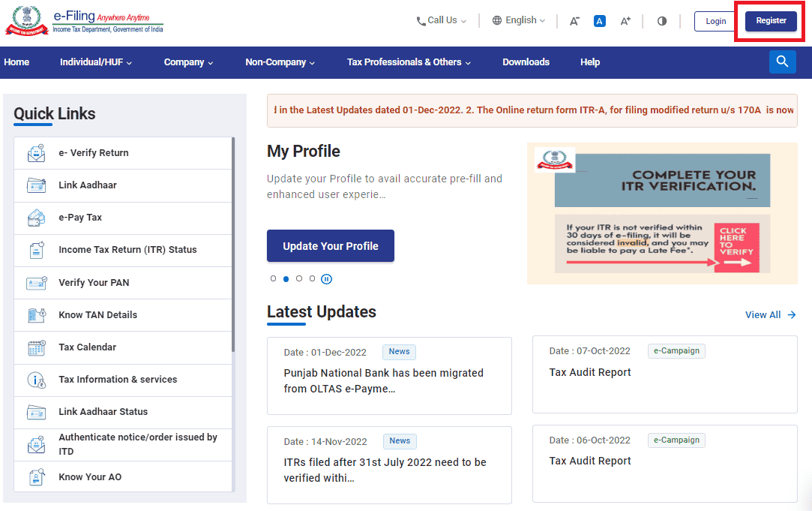Click the phone icon beside Call Us

tap(421, 21)
